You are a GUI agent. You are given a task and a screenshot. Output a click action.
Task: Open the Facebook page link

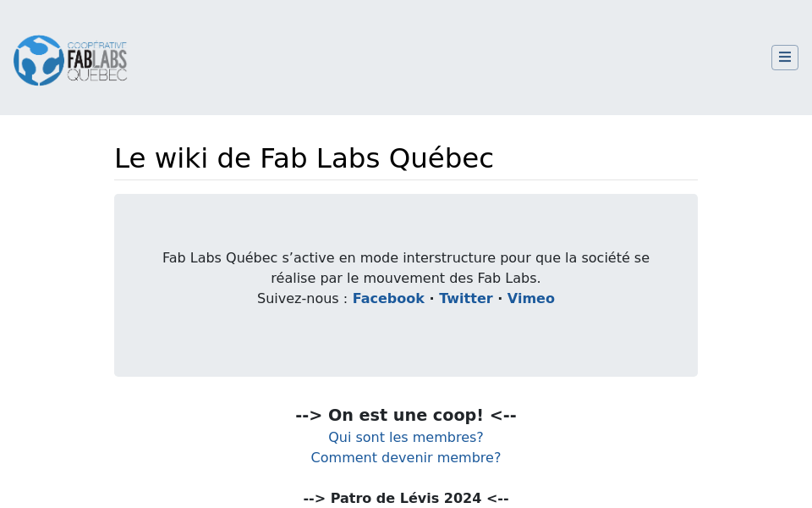(x=388, y=298)
